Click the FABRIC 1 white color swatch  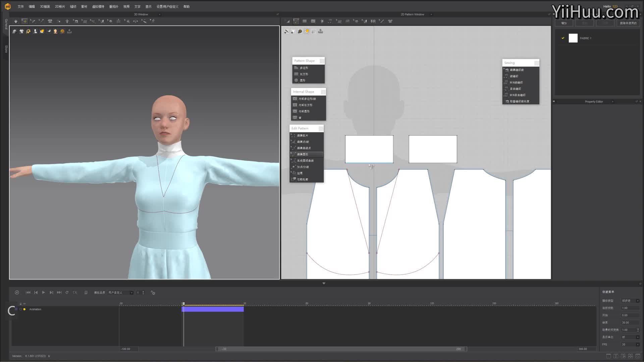click(573, 38)
